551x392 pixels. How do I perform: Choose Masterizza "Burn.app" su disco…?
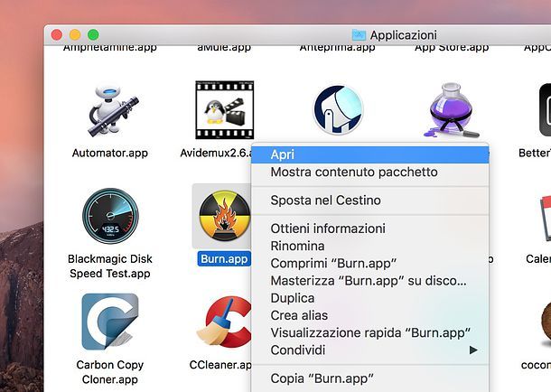coord(370,281)
